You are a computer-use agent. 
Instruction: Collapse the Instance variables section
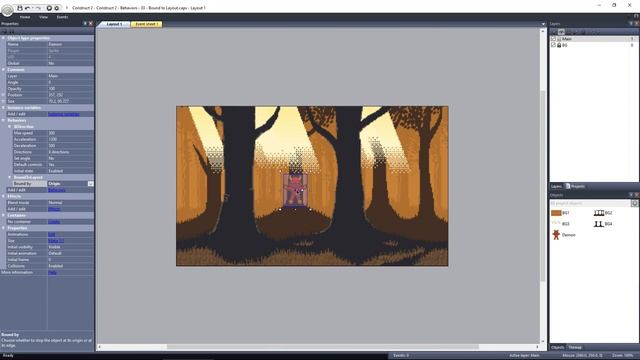(x=3, y=108)
